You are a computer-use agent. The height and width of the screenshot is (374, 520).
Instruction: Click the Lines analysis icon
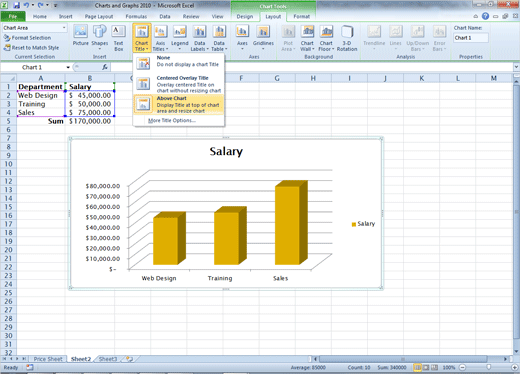(x=395, y=37)
